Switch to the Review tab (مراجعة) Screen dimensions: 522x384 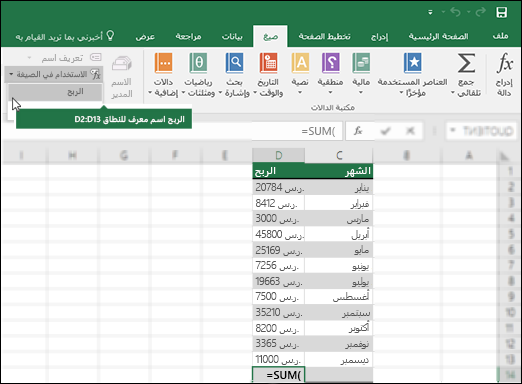188,36
